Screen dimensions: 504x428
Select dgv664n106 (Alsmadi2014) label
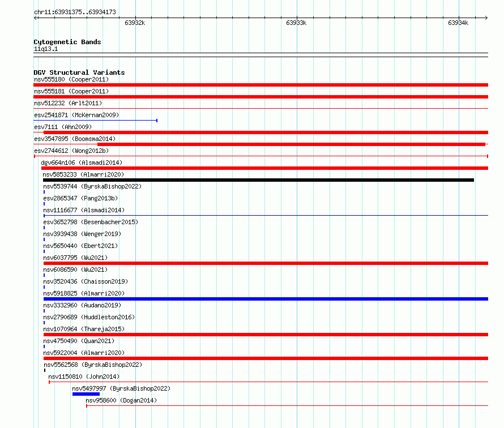tap(82, 162)
